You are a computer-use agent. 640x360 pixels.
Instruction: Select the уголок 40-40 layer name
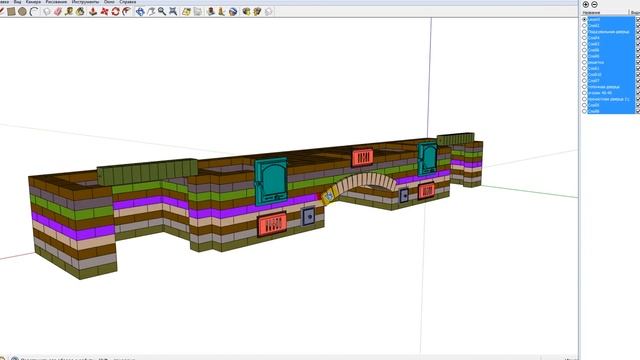tap(600, 93)
